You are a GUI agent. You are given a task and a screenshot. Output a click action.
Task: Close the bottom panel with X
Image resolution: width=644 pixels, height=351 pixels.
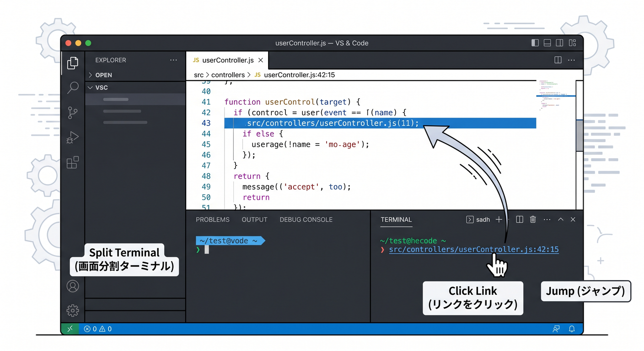573,219
